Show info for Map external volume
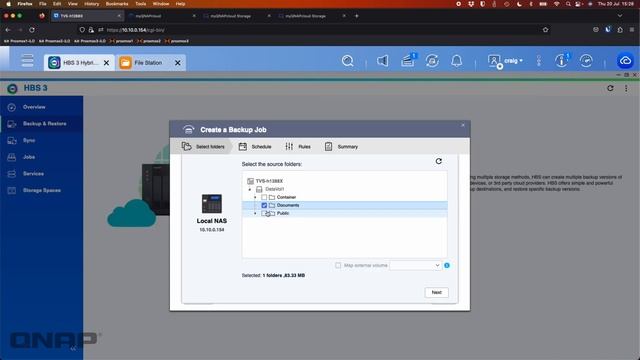 click(447, 265)
